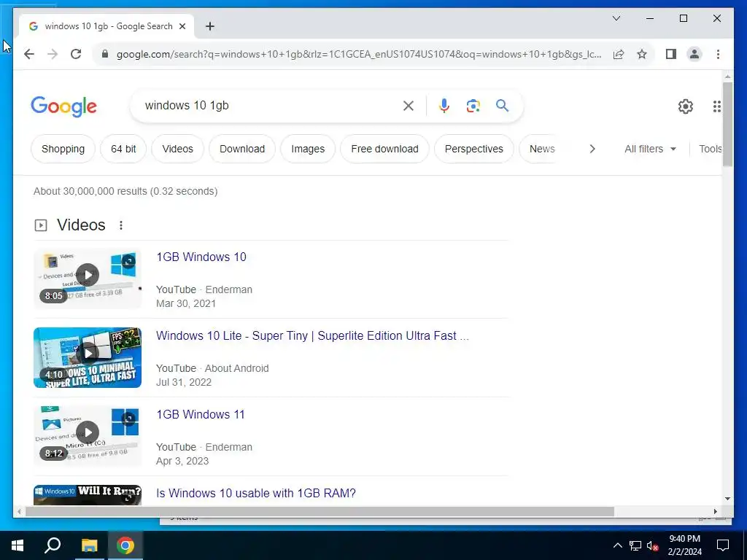Open the Google apps grid
The image size is (747, 560).
point(716,106)
